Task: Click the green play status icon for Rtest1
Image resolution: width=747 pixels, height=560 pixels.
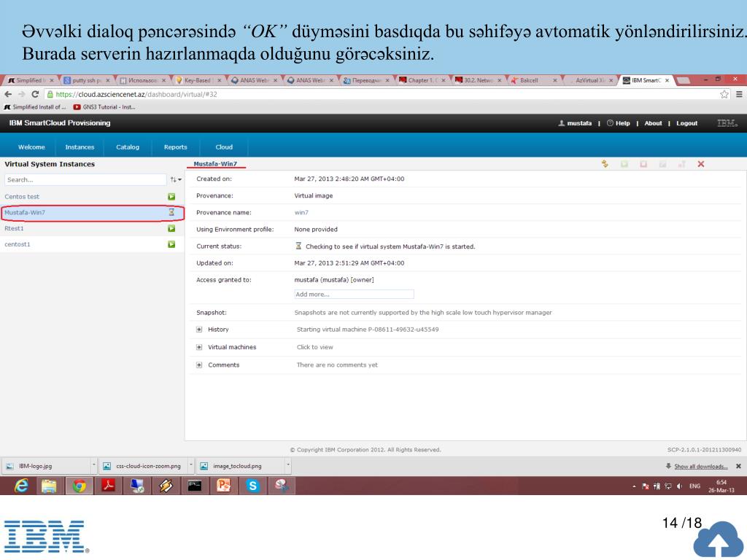Action: tap(171, 228)
